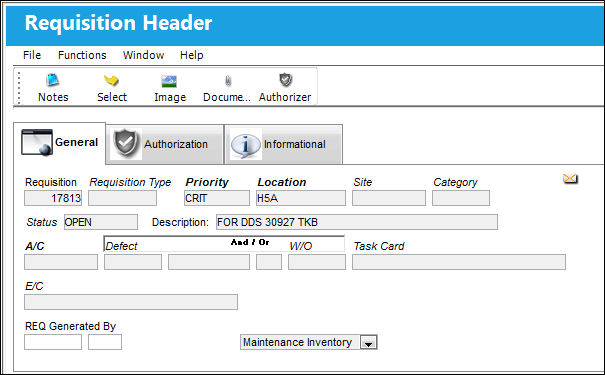Click the Category label
The width and height of the screenshot is (605, 375).
455,182
